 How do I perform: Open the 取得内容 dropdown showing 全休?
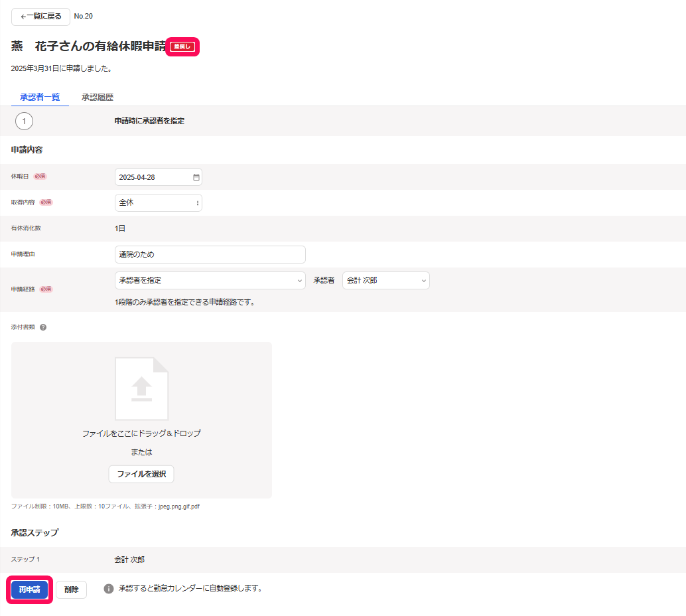pyautogui.click(x=158, y=202)
